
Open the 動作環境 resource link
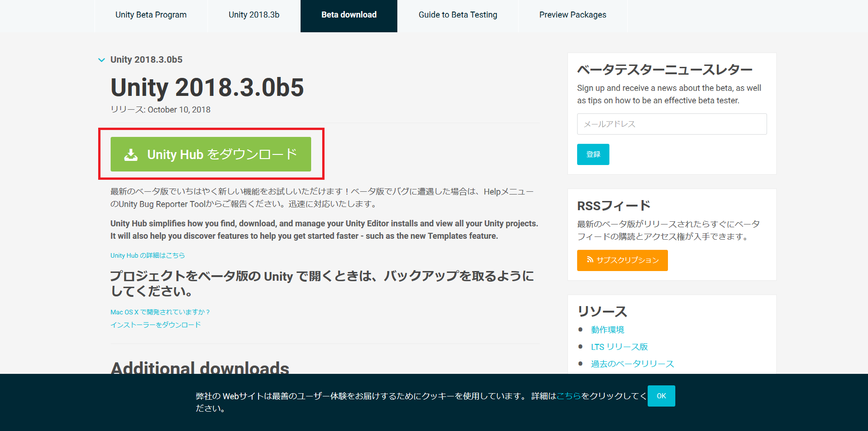(608, 330)
